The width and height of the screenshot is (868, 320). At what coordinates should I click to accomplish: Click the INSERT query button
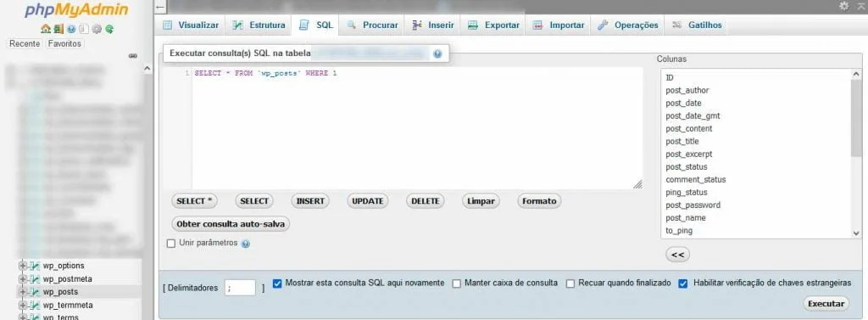point(310,201)
